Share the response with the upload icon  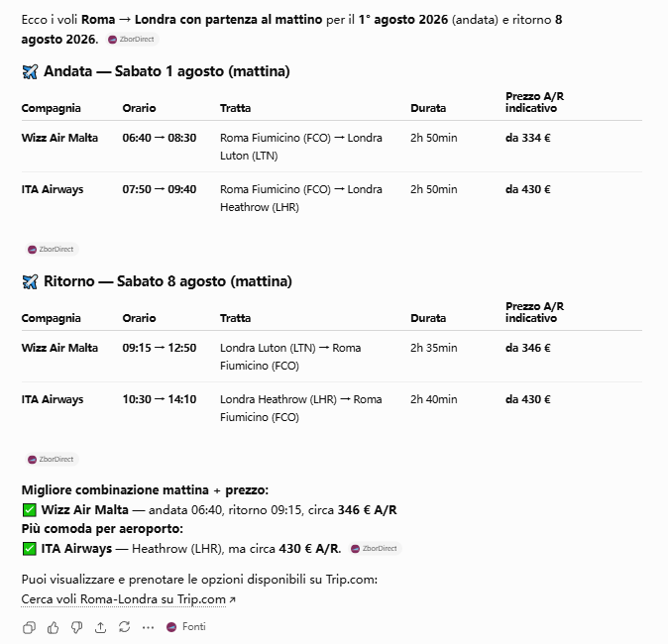click(100, 627)
